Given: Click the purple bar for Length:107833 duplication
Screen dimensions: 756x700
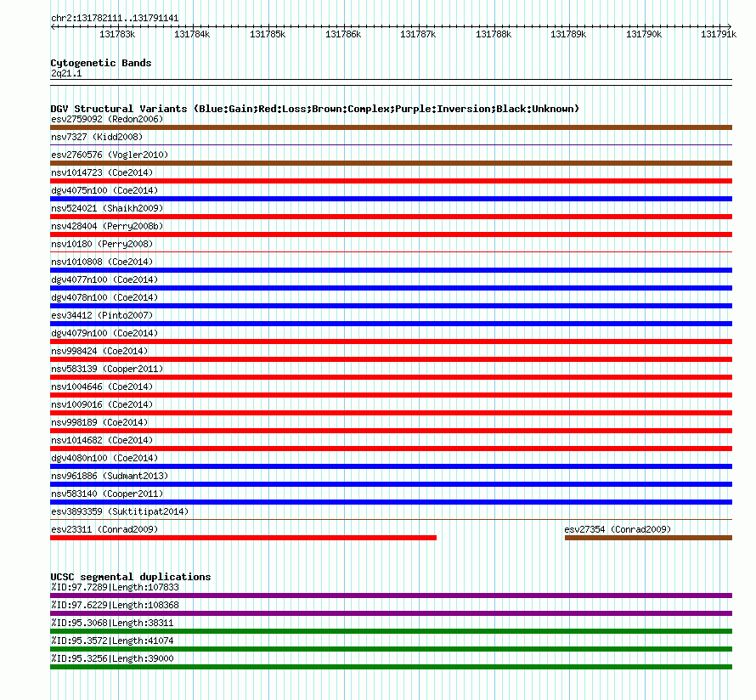Looking at the screenshot, I should 391,596.
